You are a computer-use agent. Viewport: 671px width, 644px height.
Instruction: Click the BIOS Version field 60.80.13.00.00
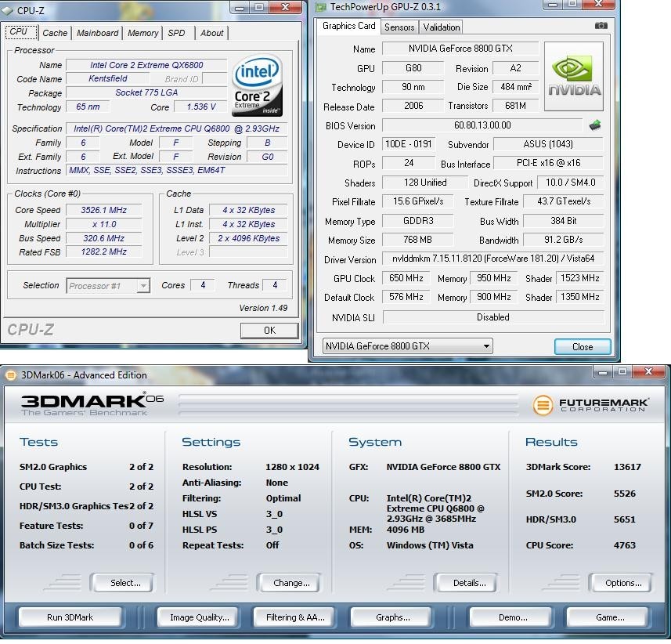click(482, 125)
